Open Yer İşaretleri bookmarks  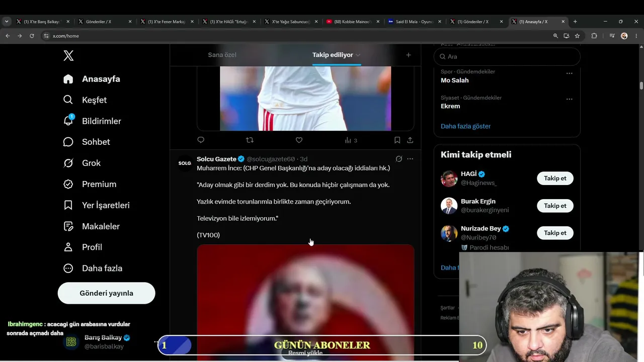(96, 205)
